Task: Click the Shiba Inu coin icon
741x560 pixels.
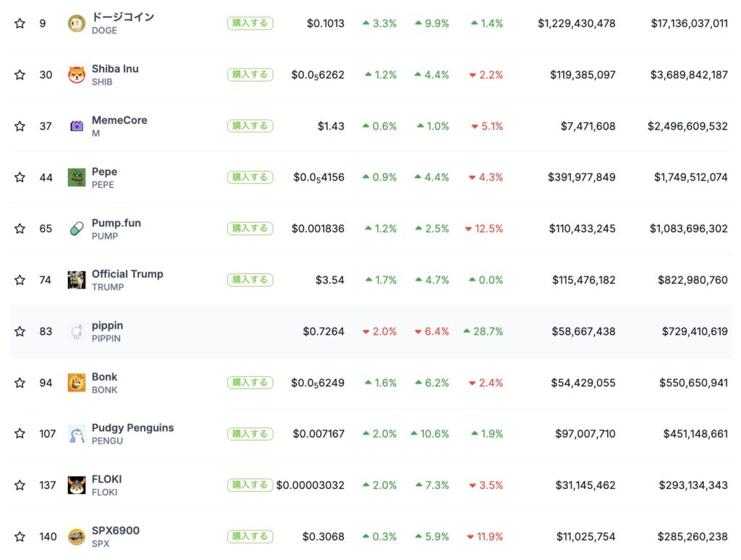Action: coord(76,75)
